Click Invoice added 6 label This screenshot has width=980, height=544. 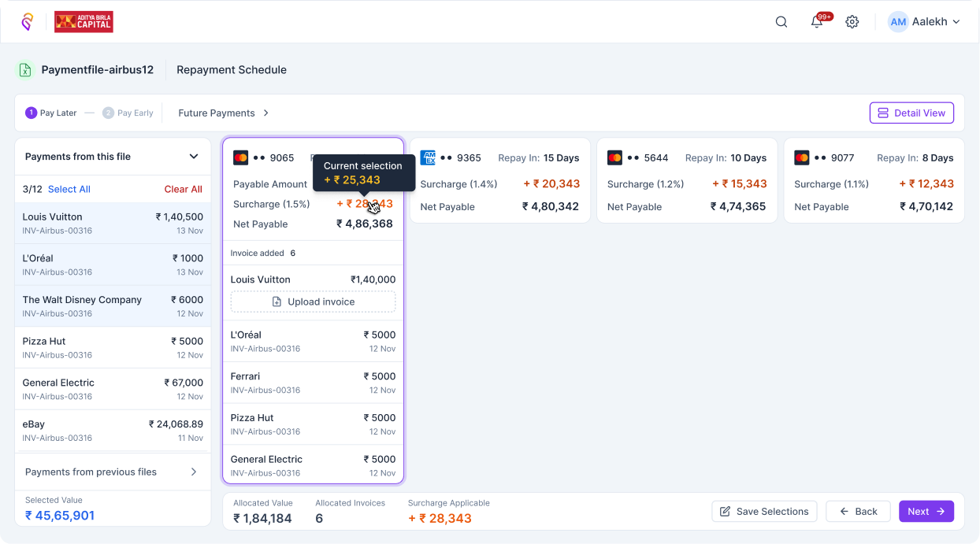[x=263, y=253]
